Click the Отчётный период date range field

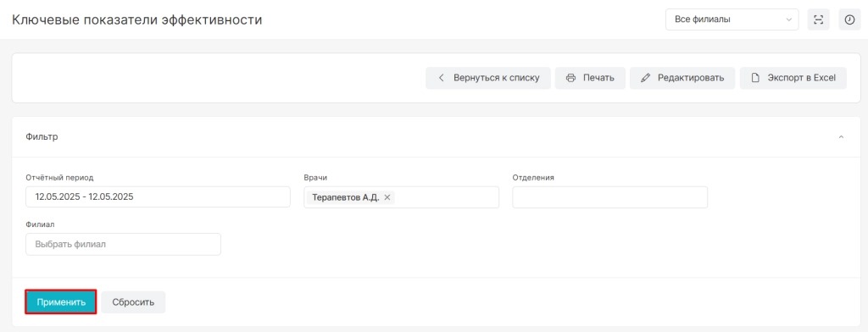(x=158, y=196)
